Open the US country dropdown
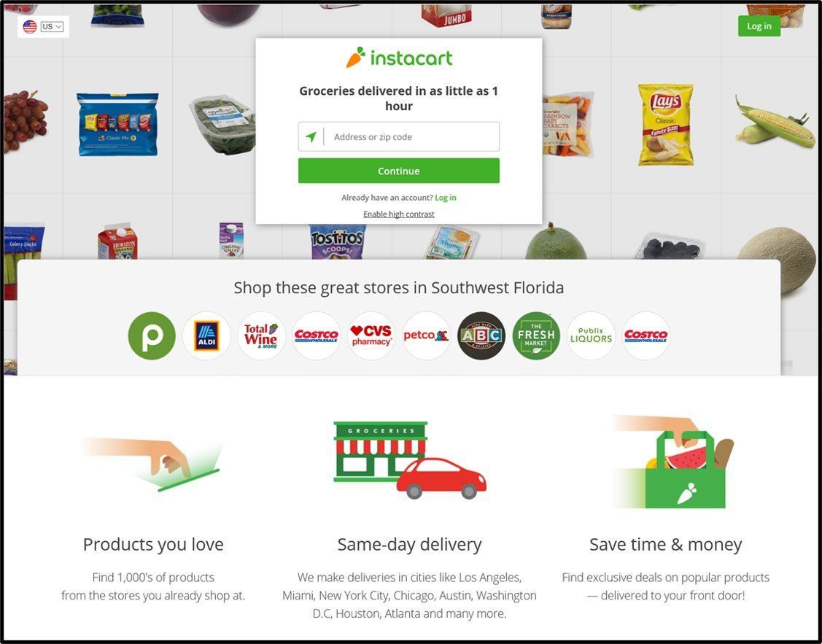Screen dimensions: 822x644 point(52,27)
